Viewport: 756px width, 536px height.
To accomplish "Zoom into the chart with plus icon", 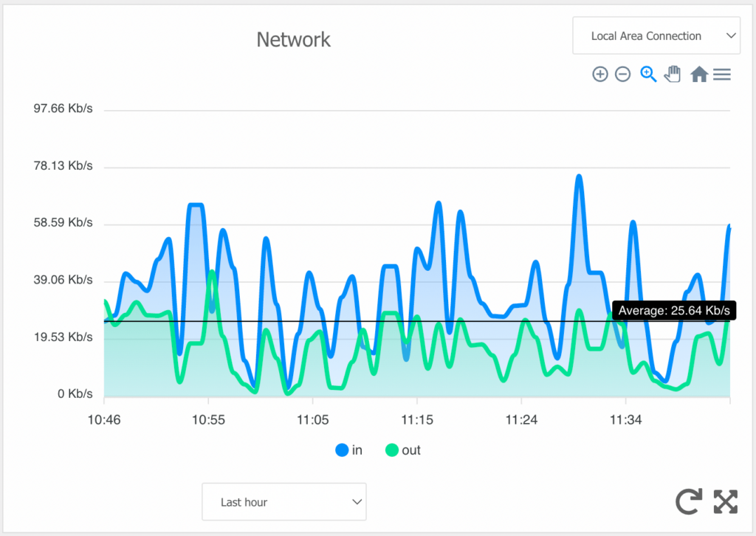I will (600, 74).
